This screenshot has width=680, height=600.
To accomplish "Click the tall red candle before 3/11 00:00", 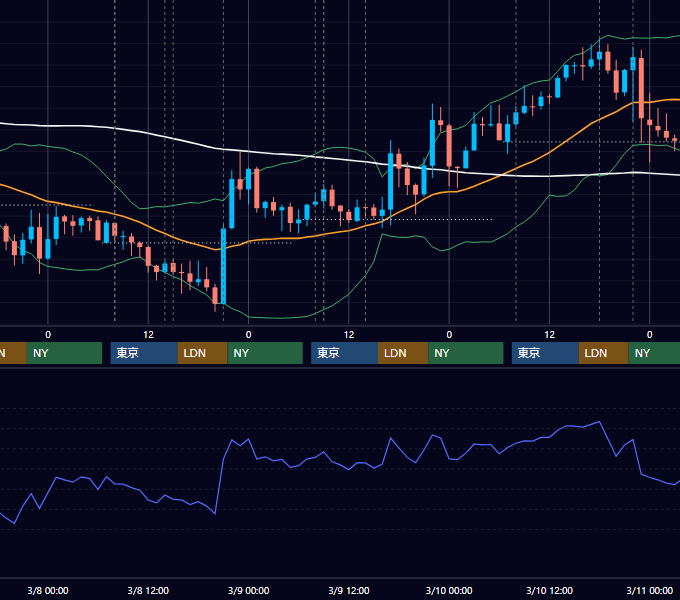I will click(641, 87).
